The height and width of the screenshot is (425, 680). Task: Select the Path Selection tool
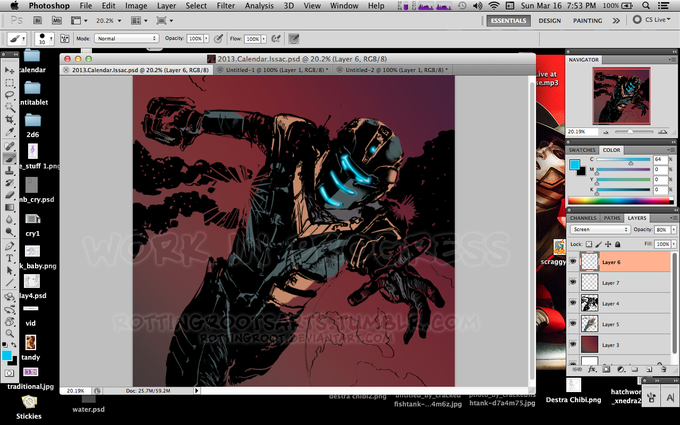pyautogui.click(x=10, y=271)
